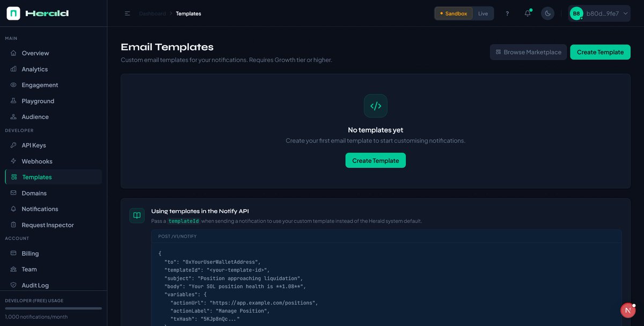The width and height of the screenshot is (644, 326).
Task: Click the "actionLabel": "Manage Position" code line
Action: tap(220, 311)
